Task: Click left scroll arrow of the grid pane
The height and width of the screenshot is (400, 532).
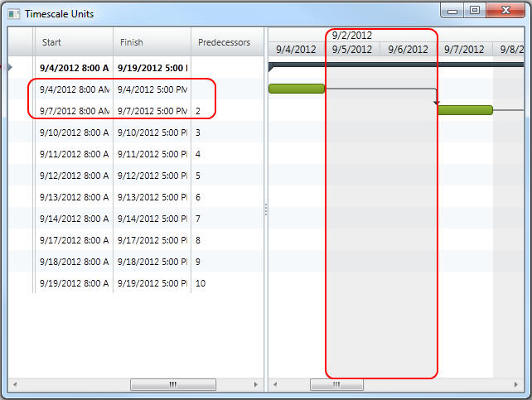Action: pos(14,385)
